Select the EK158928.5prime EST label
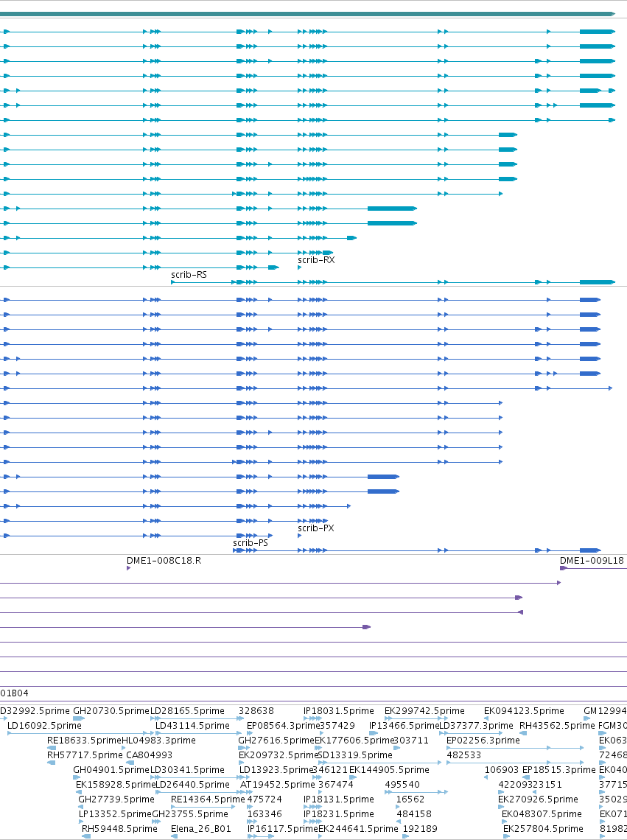This screenshot has width=627, height=840. pos(115,785)
